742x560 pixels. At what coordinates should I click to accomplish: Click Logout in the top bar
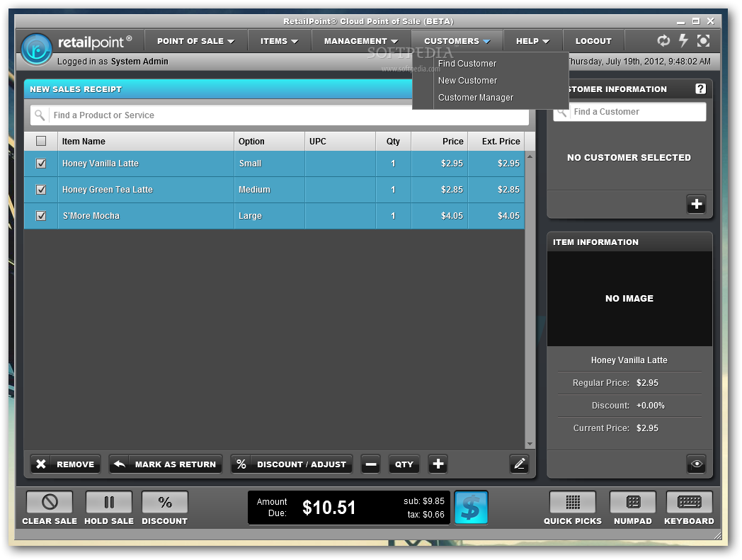tap(593, 41)
